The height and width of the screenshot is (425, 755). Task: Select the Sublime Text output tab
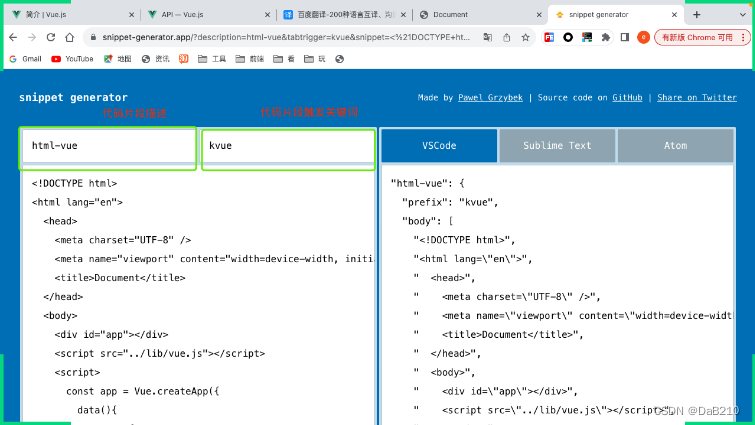[x=557, y=145]
